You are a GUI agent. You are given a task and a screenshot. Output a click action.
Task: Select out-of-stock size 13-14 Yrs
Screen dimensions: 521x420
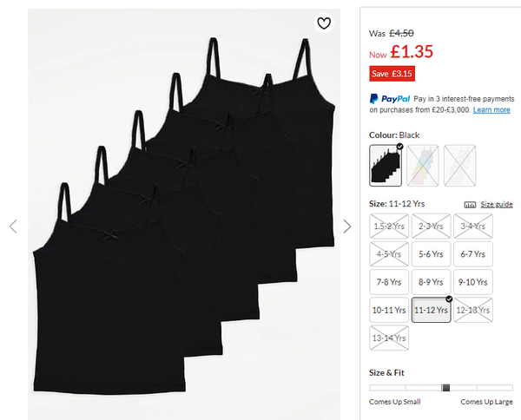(388, 338)
